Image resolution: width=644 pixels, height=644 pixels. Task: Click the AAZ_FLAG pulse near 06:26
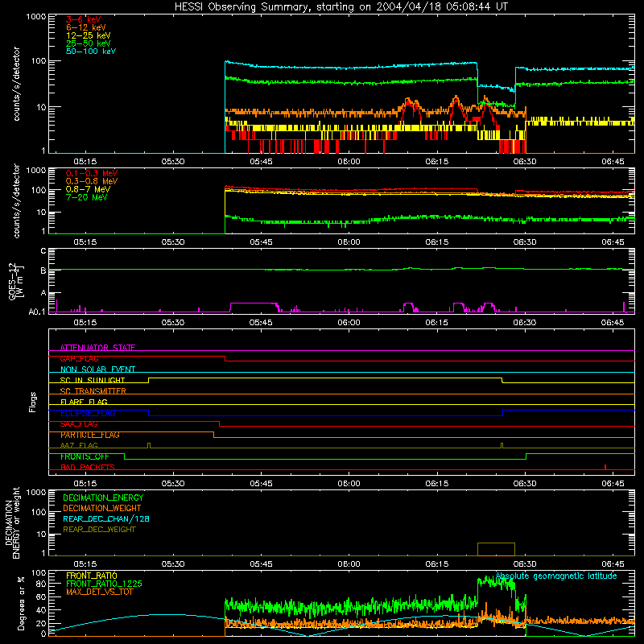point(502,445)
